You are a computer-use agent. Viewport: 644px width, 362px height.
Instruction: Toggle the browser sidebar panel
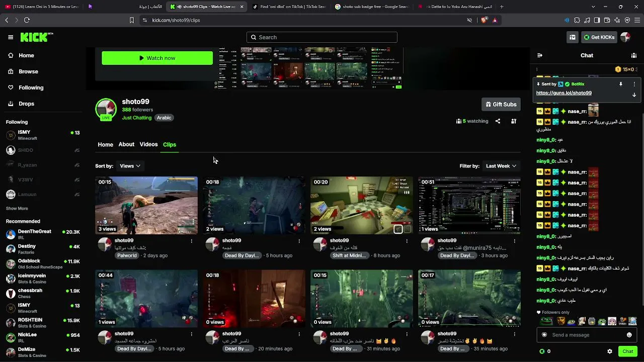(597, 20)
